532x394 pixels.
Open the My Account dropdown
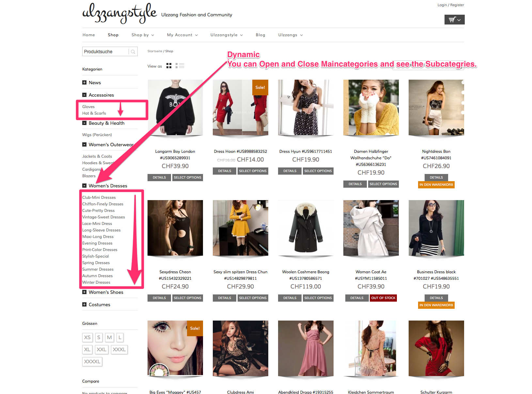point(182,35)
